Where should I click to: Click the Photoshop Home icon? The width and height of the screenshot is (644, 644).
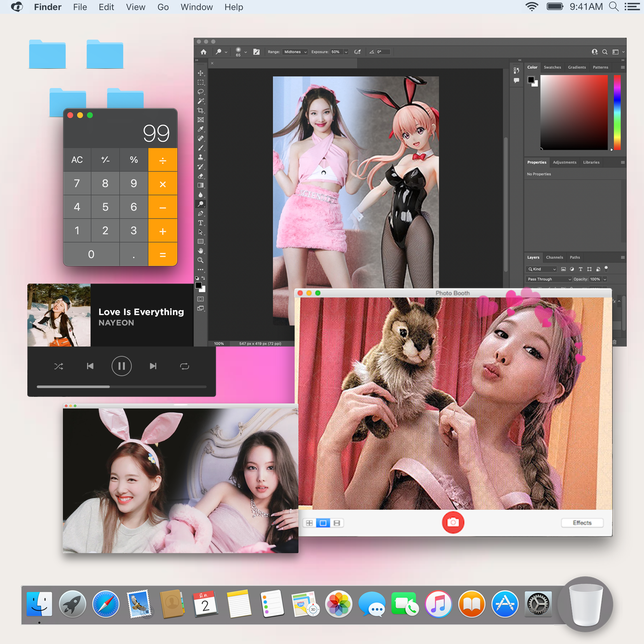(203, 52)
